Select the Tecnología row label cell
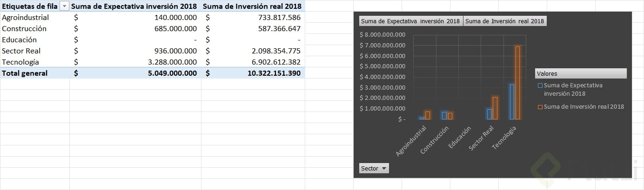Screen dimensions: 644x190 20,62
